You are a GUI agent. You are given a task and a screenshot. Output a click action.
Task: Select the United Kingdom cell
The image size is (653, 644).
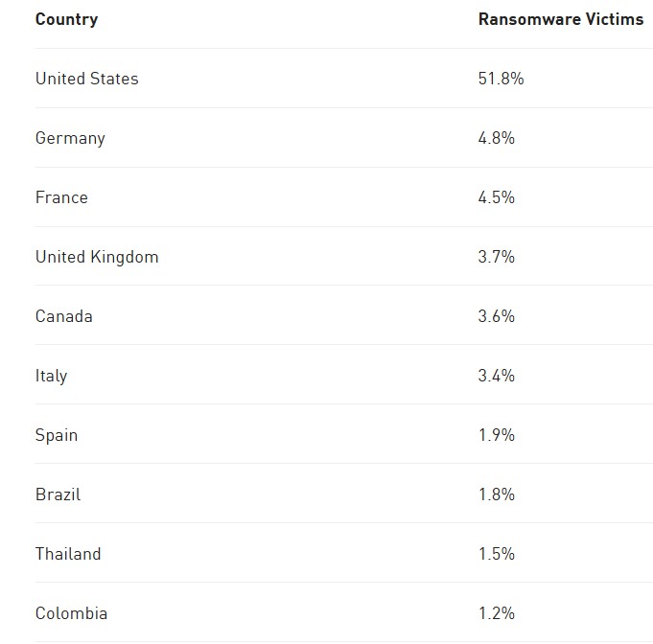tap(97, 257)
